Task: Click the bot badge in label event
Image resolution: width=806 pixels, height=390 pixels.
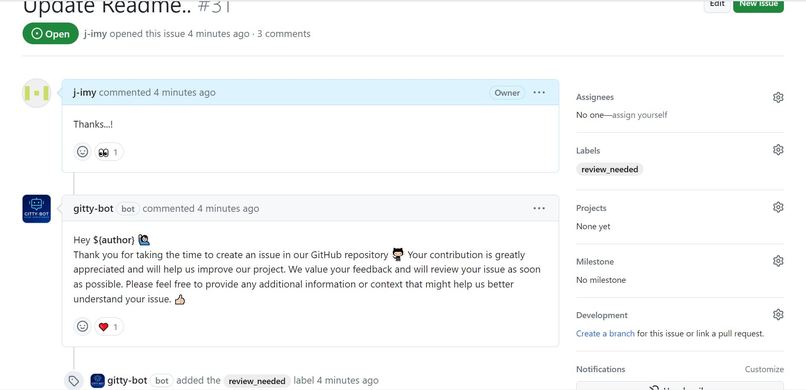Action: coord(162,381)
